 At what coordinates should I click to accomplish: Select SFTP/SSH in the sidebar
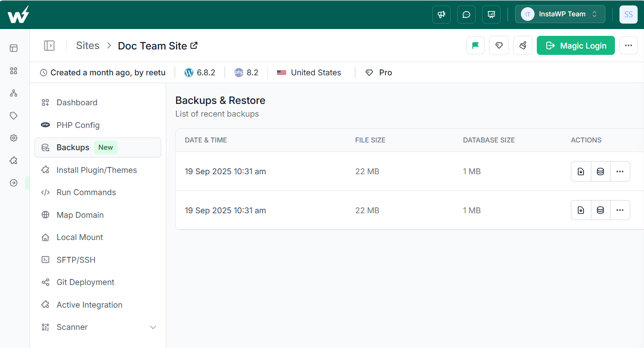[76, 260]
